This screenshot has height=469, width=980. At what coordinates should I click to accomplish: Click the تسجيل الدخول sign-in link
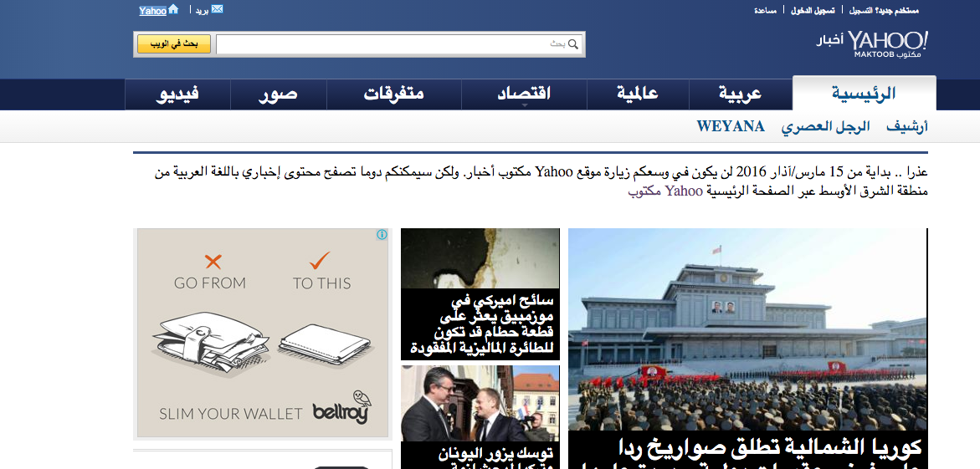(813, 11)
